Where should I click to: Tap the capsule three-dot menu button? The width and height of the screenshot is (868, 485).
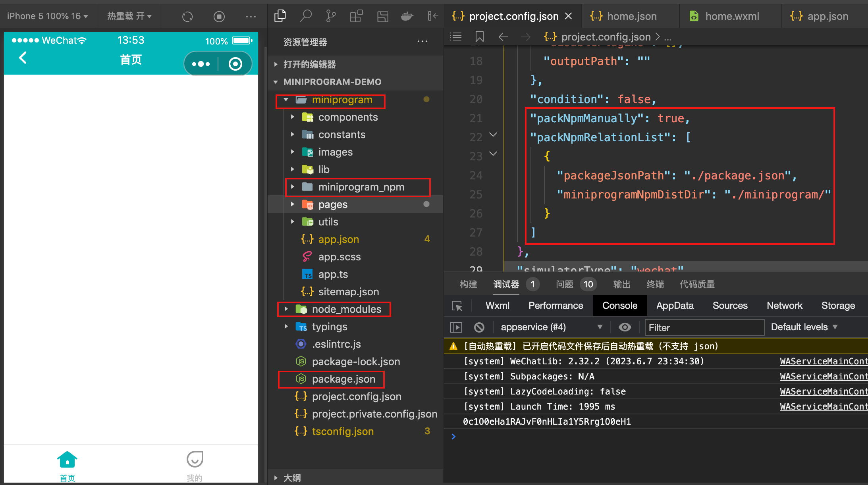point(201,64)
